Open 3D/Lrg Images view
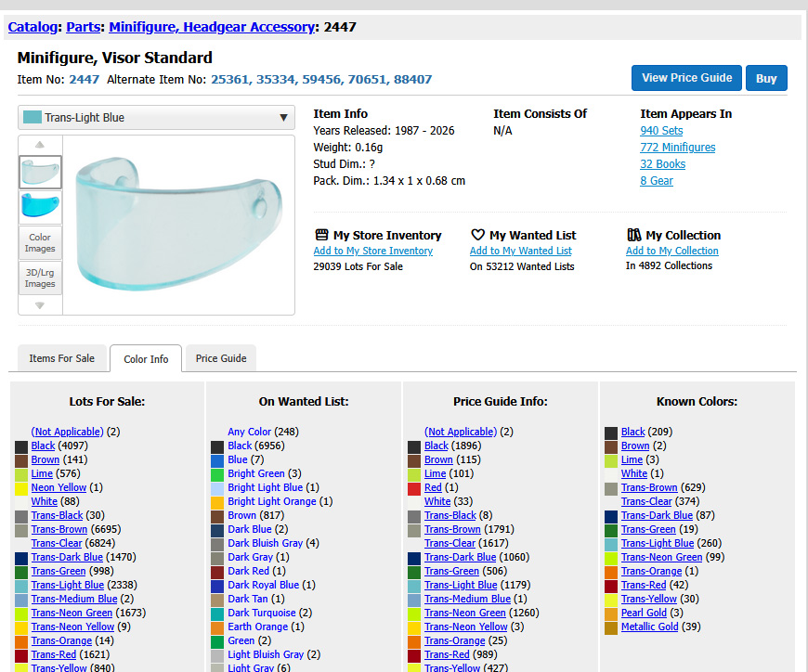 (40, 278)
